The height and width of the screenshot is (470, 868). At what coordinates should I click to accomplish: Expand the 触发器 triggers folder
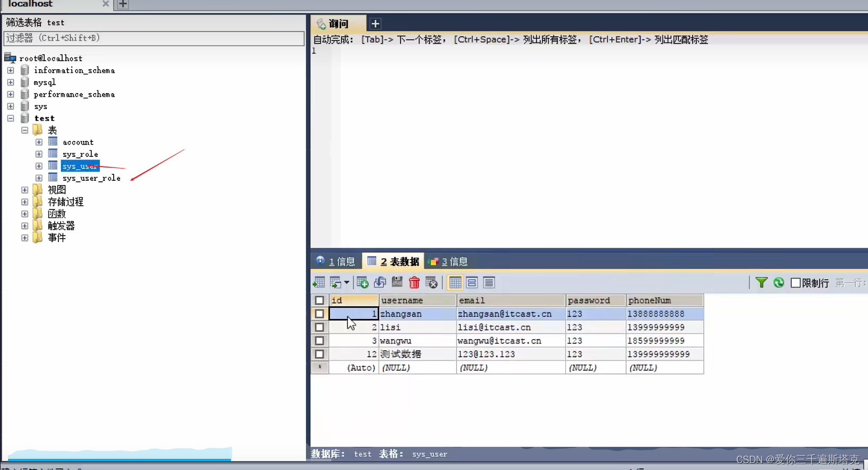pyautogui.click(x=24, y=226)
